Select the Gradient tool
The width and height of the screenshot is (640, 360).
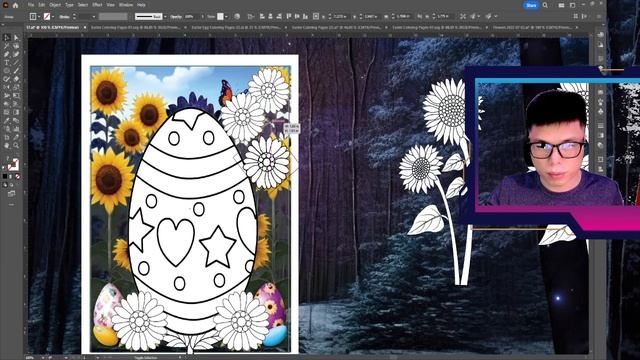coord(16,112)
